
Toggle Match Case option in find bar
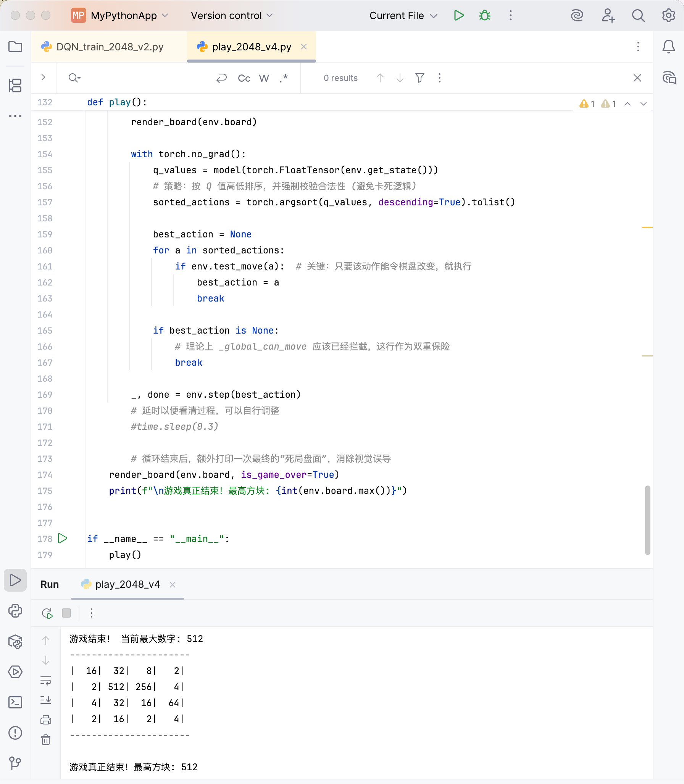(x=244, y=78)
